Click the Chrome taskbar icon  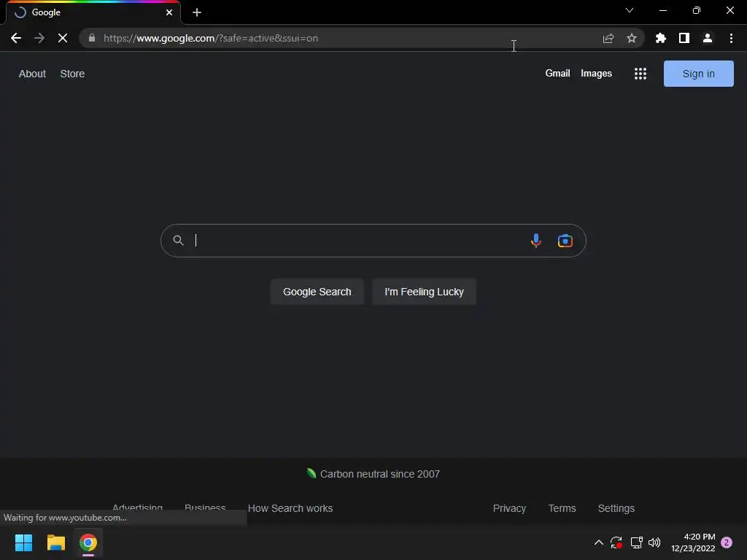pyautogui.click(x=88, y=542)
